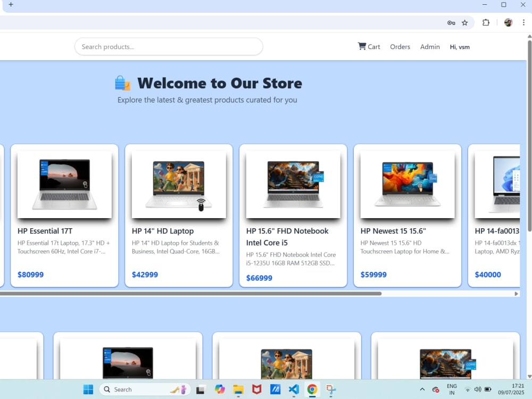Click the $40000 price

pos(488,275)
